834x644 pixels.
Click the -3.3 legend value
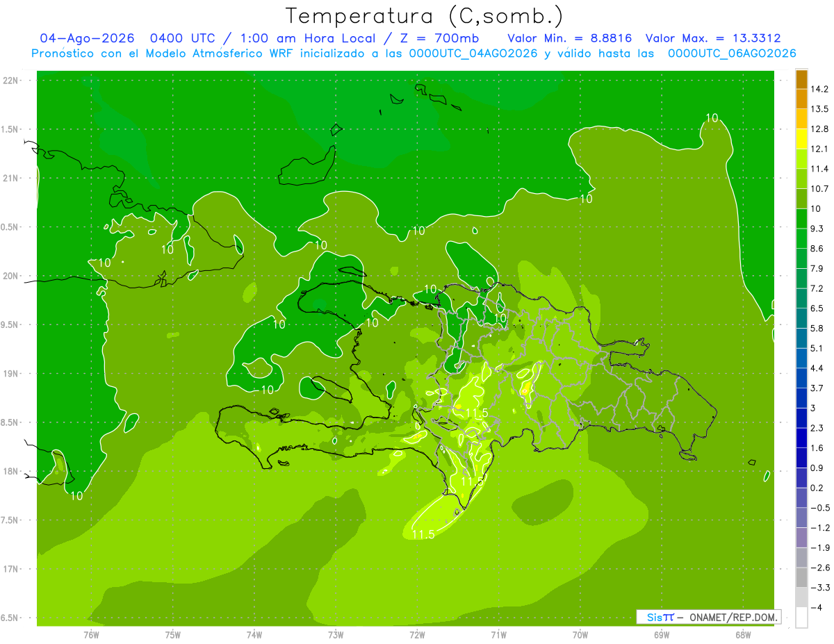point(819,588)
